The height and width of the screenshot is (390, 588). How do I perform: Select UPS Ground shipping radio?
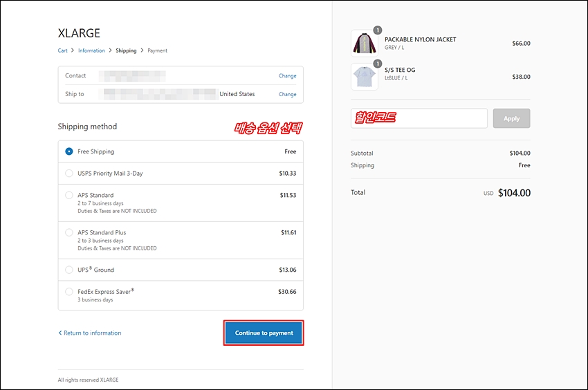pos(69,270)
